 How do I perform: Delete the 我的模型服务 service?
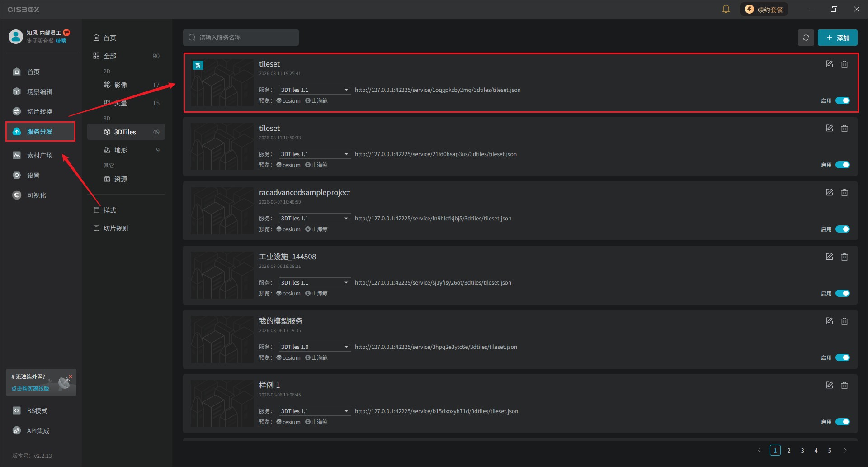coord(844,321)
